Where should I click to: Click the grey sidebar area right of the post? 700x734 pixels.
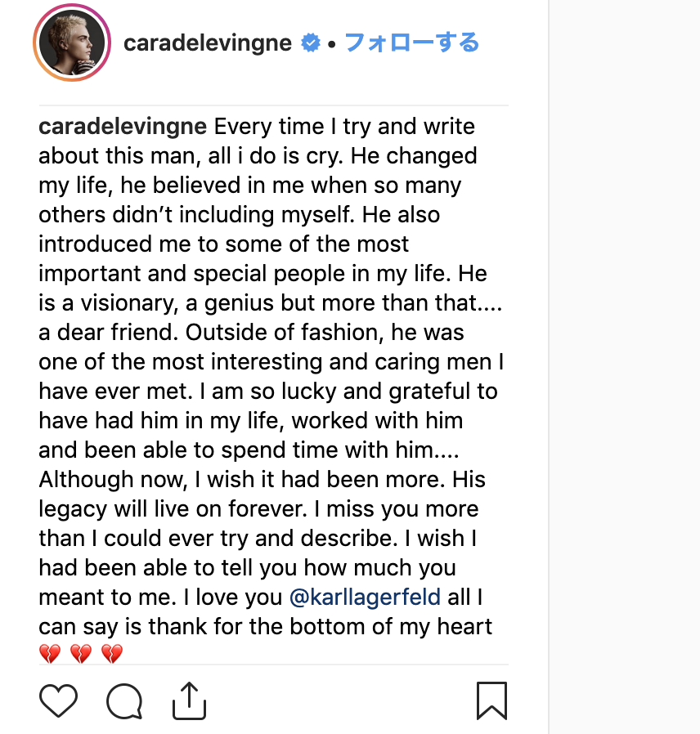[x=625, y=367]
